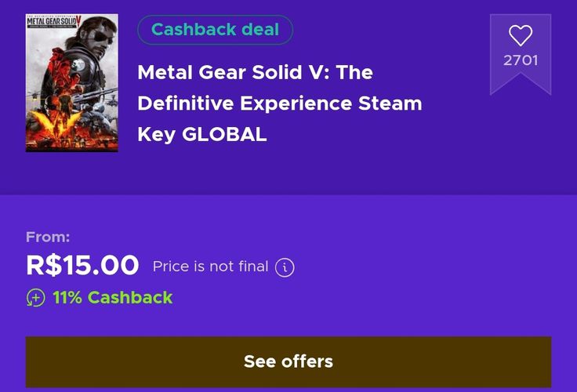Open the 11% Cashback label

tap(113, 297)
